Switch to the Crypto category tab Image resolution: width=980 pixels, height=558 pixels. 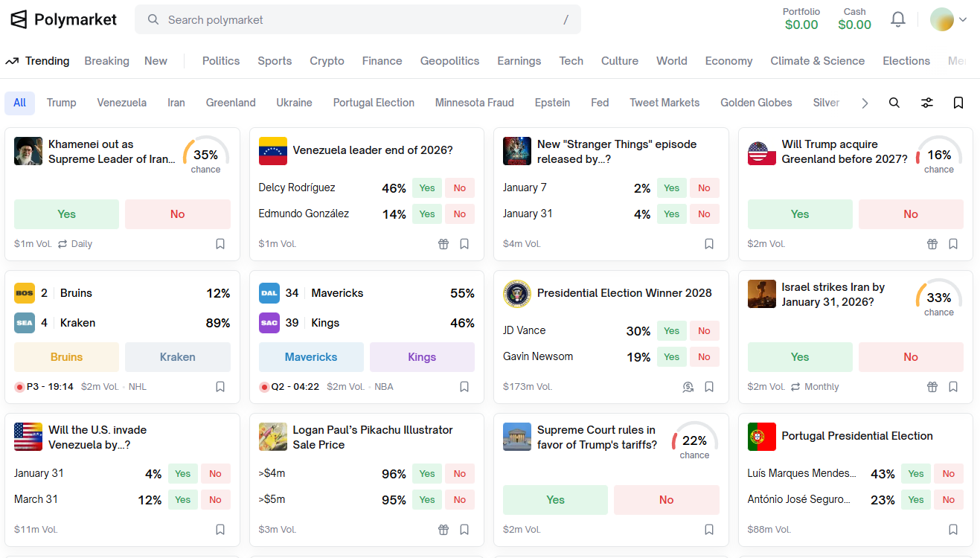coord(327,61)
